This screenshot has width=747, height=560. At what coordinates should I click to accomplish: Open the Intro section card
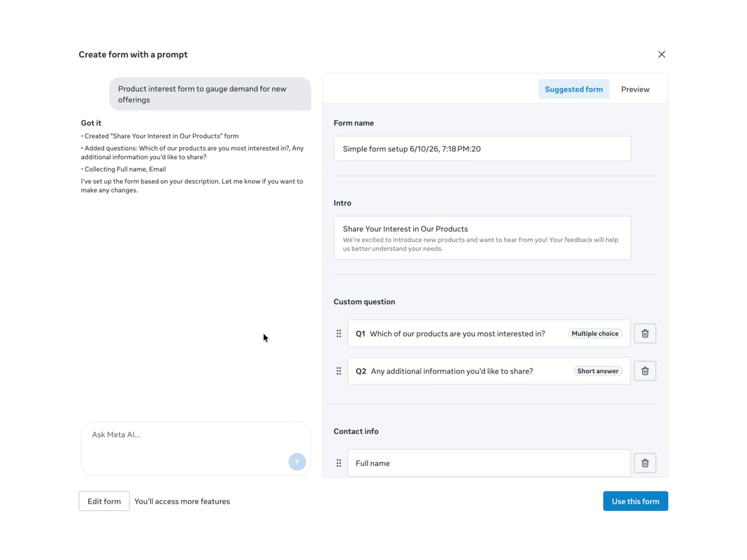click(x=482, y=238)
